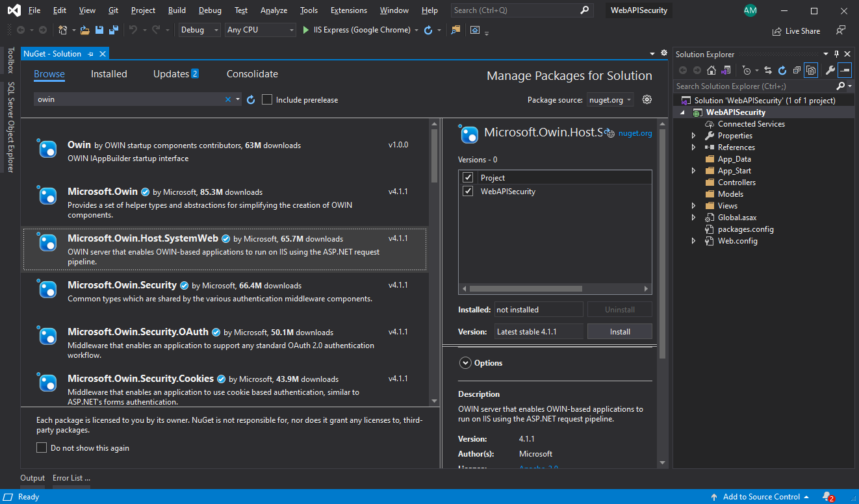Open Properties wrench icon in Solution Explorer
Viewport: 859px width, 504px height.
pos(830,70)
